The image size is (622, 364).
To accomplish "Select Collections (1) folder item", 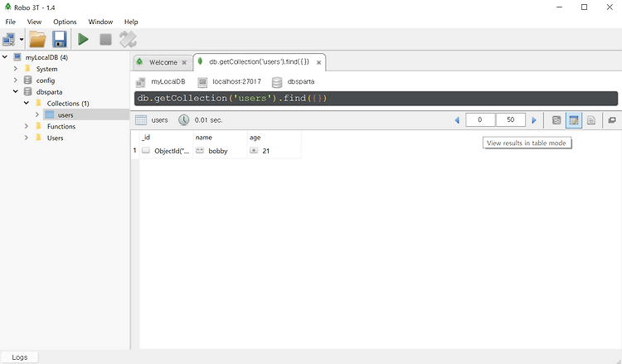I will coord(68,104).
